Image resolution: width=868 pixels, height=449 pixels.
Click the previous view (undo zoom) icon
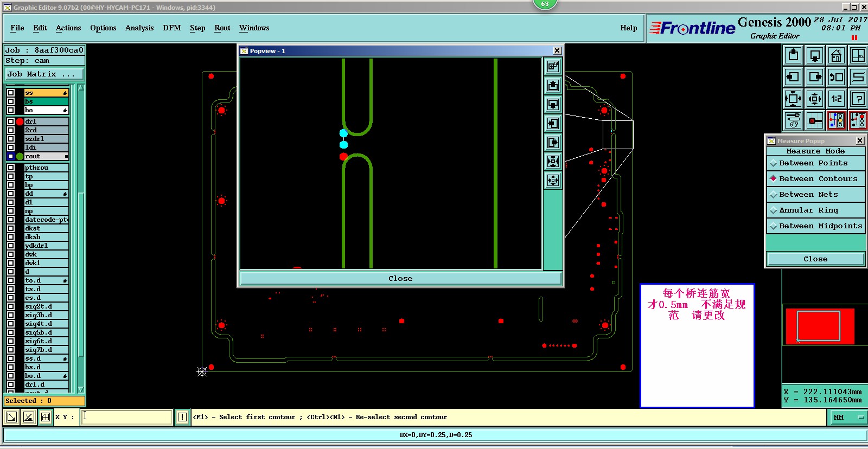click(x=837, y=77)
